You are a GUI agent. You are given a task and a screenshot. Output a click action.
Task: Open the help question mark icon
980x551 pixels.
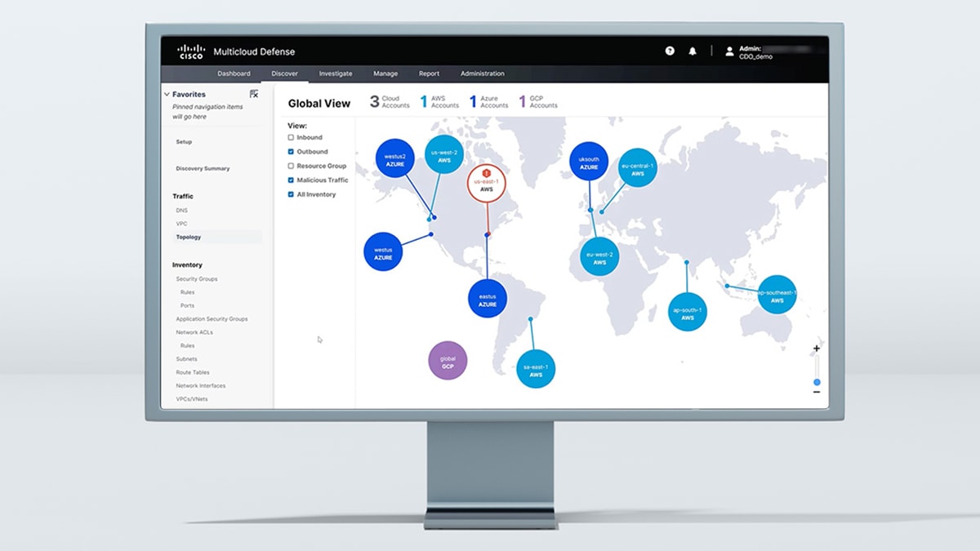tap(670, 51)
